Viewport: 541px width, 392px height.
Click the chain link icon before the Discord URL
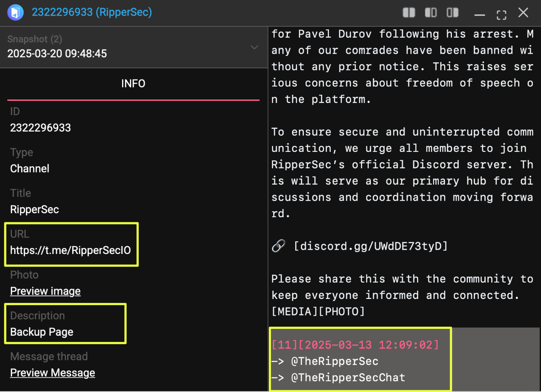tap(278, 246)
